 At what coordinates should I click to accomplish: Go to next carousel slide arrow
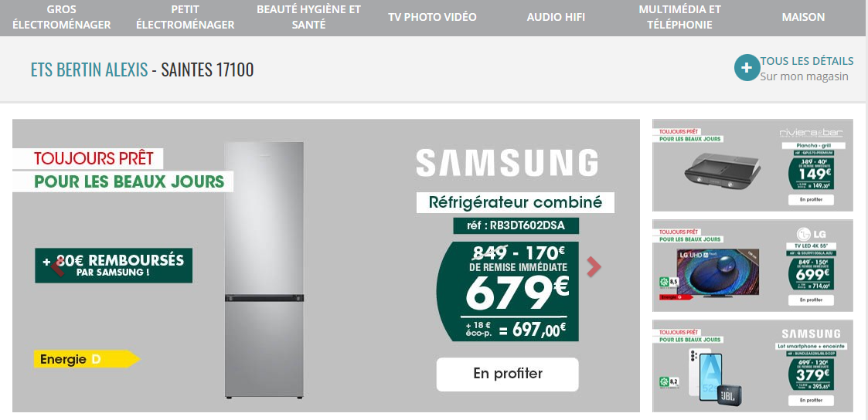tap(594, 266)
